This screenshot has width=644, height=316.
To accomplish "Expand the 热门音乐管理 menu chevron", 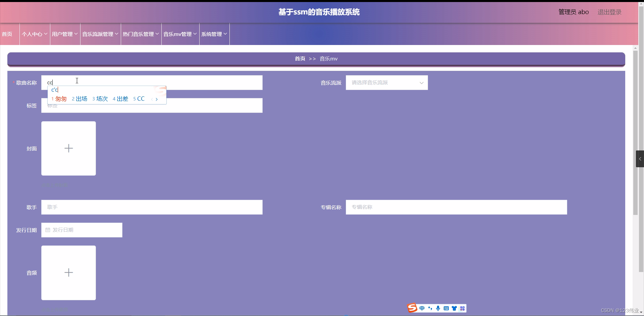I will [x=157, y=34].
